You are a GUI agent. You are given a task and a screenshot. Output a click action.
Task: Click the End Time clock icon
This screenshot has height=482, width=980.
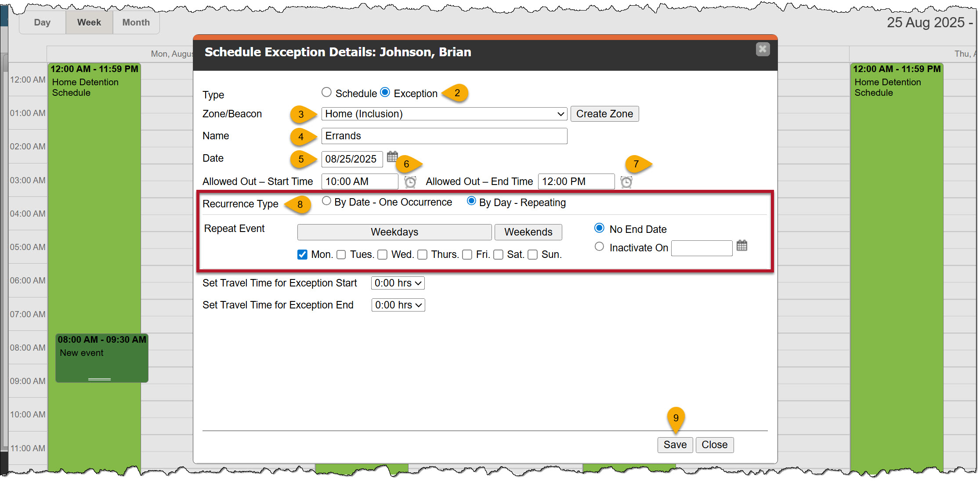click(626, 182)
